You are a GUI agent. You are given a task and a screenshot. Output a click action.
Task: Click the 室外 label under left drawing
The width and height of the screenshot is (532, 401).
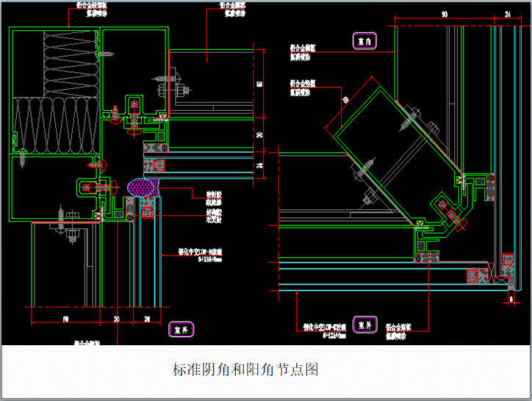[x=180, y=329]
